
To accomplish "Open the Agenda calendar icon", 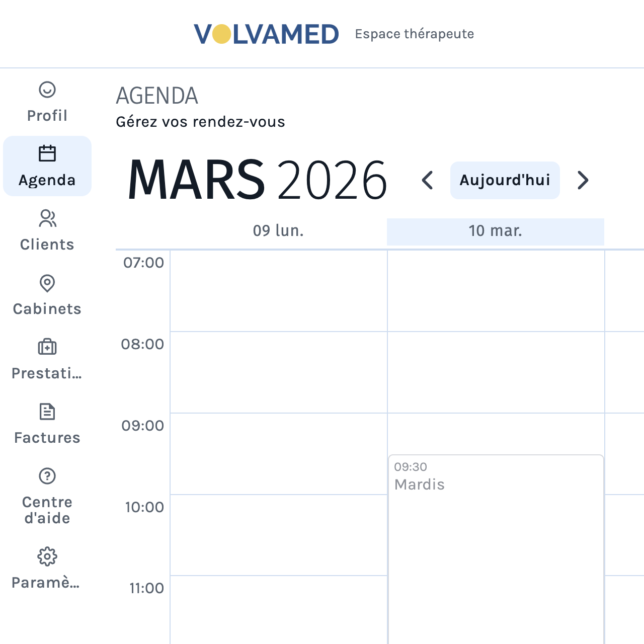I will click(47, 153).
